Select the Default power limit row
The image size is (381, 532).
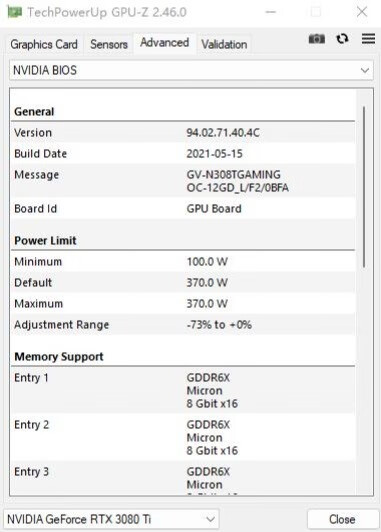pos(183,283)
